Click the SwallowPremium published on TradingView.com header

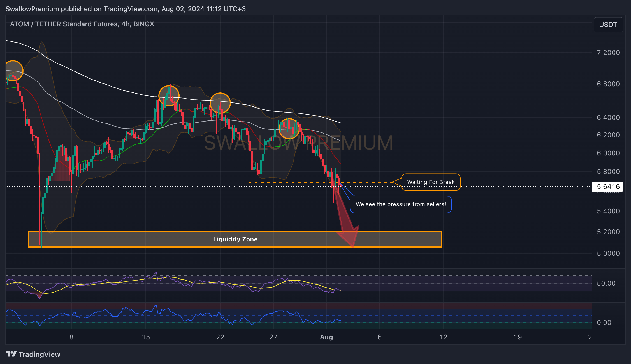(126, 9)
